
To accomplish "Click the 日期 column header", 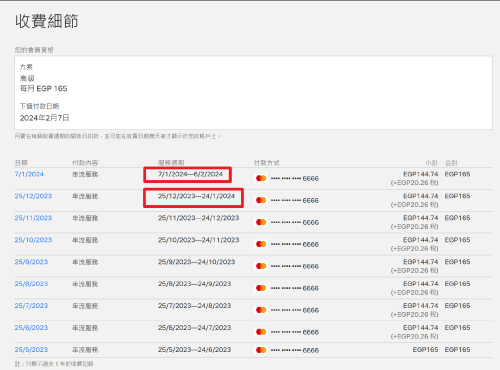I will (21, 163).
